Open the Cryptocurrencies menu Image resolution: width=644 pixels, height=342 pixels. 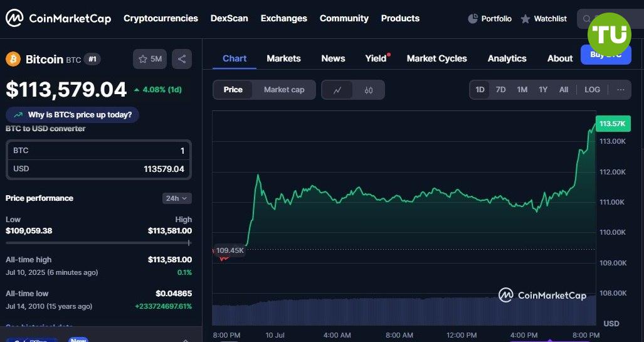[x=161, y=18]
